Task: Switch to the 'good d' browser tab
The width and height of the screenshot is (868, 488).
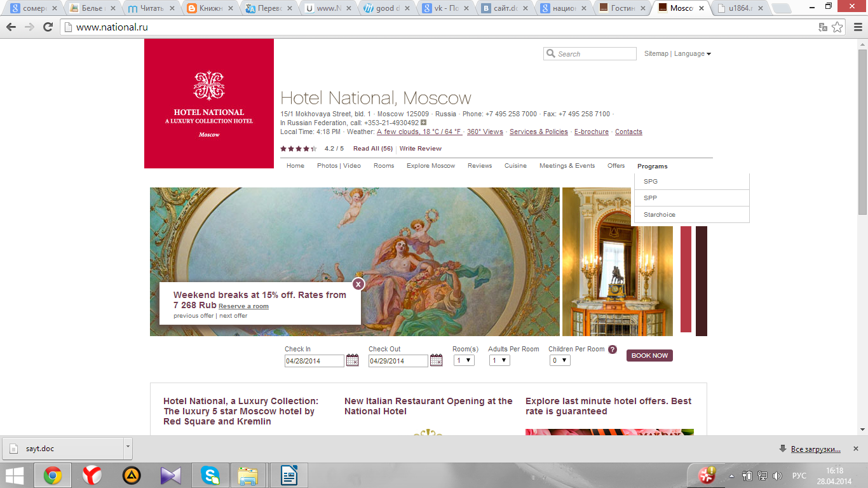Action: pos(387,9)
